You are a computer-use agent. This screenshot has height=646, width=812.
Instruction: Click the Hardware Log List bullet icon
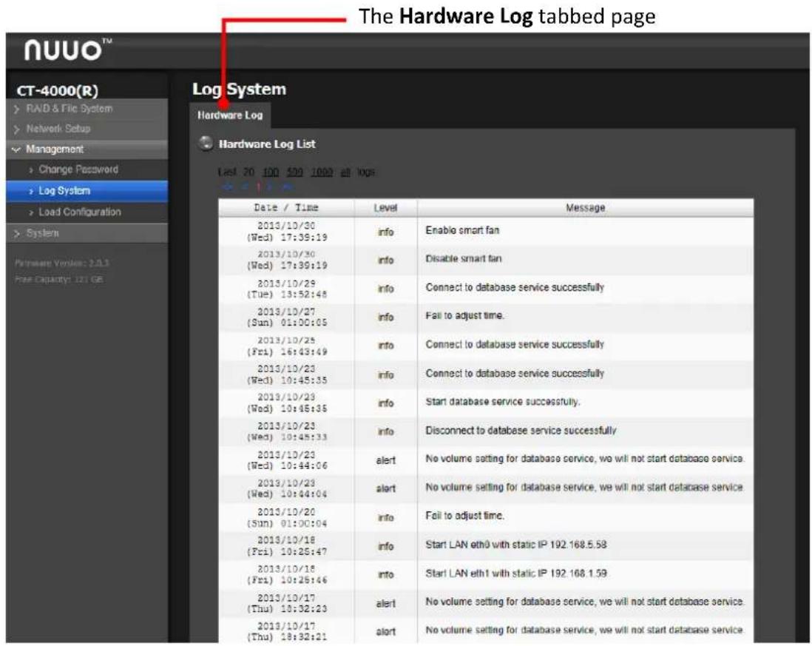206,144
